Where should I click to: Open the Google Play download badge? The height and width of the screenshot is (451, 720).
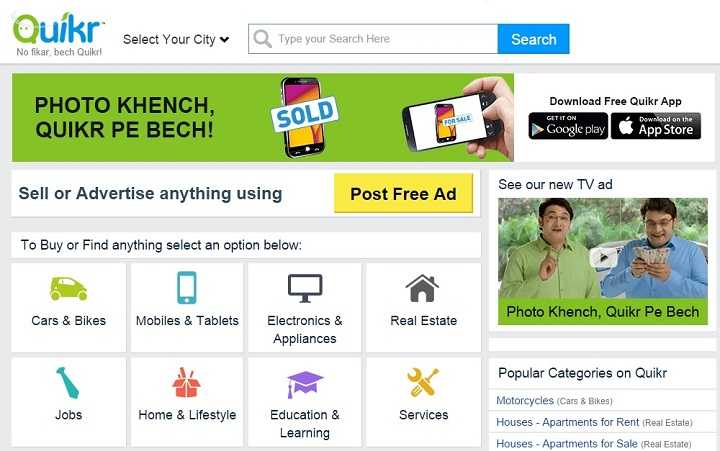point(568,126)
